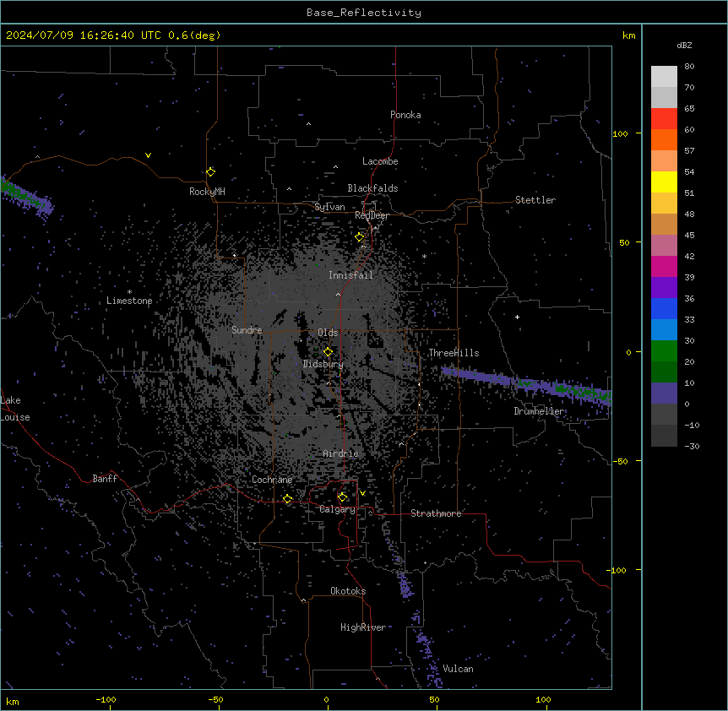This screenshot has width=728, height=711.
Task: Click the Blackfalds city label
Action: click(372, 188)
